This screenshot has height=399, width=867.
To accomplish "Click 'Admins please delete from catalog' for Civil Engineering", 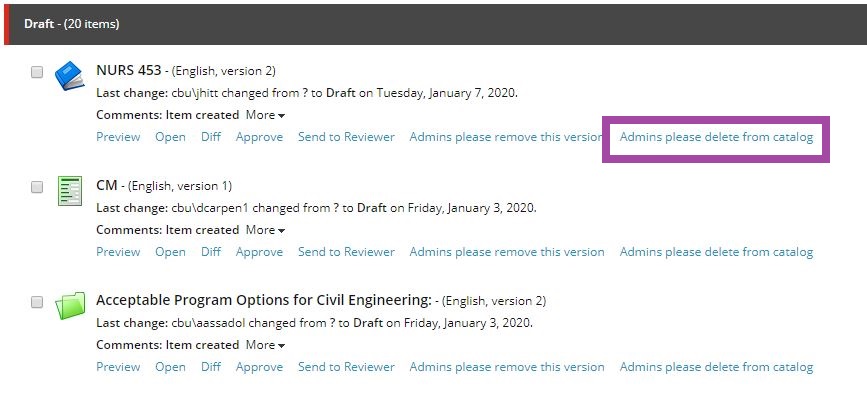I will tap(716, 367).
